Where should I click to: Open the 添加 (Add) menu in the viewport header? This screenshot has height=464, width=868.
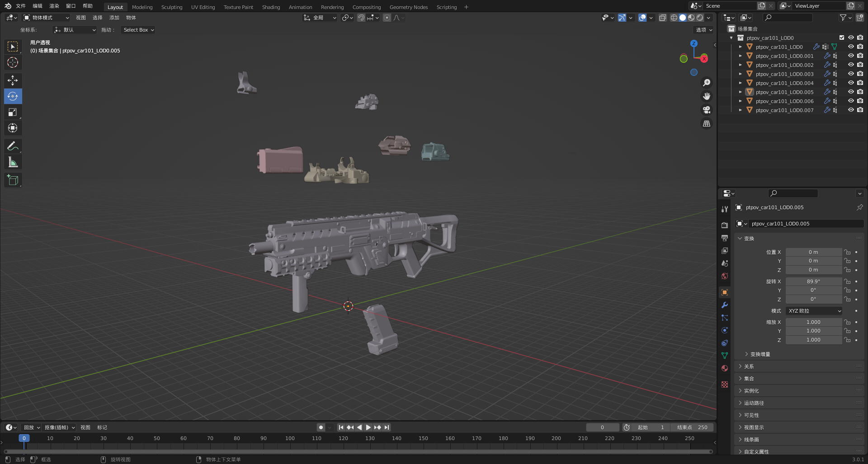pyautogui.click(x=114, y=18)
